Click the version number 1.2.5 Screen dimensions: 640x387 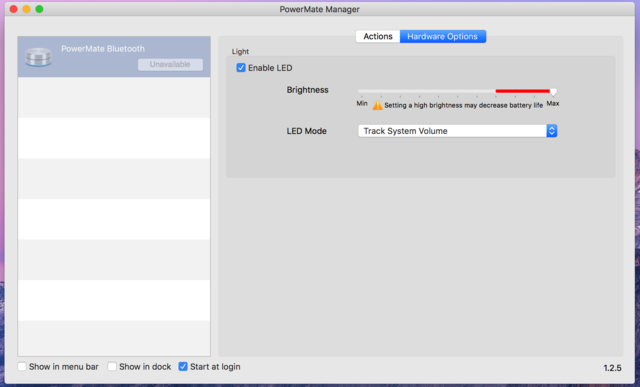[x=612, y=368]
